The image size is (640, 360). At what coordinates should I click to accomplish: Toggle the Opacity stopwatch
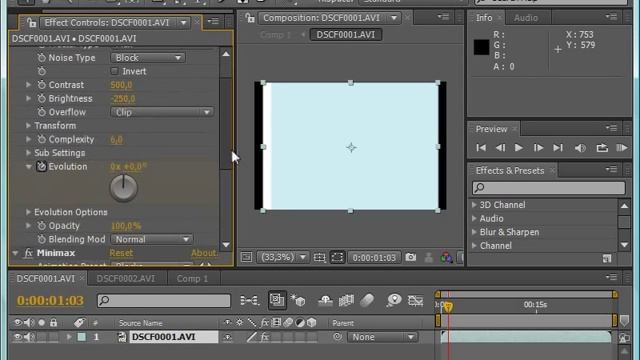41,226
